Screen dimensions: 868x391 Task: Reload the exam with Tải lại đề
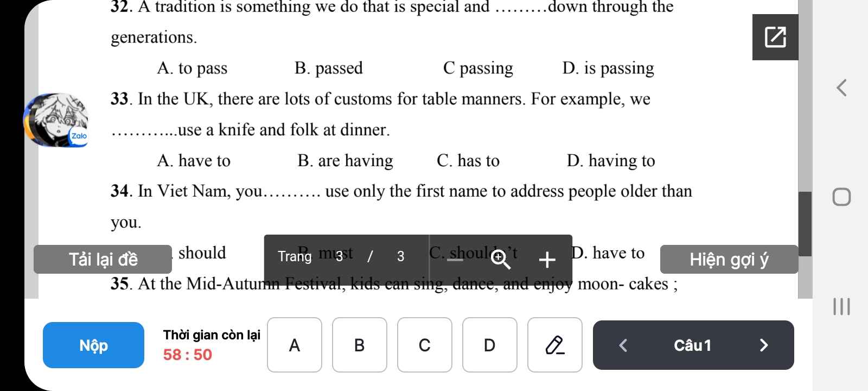point(103,260)
